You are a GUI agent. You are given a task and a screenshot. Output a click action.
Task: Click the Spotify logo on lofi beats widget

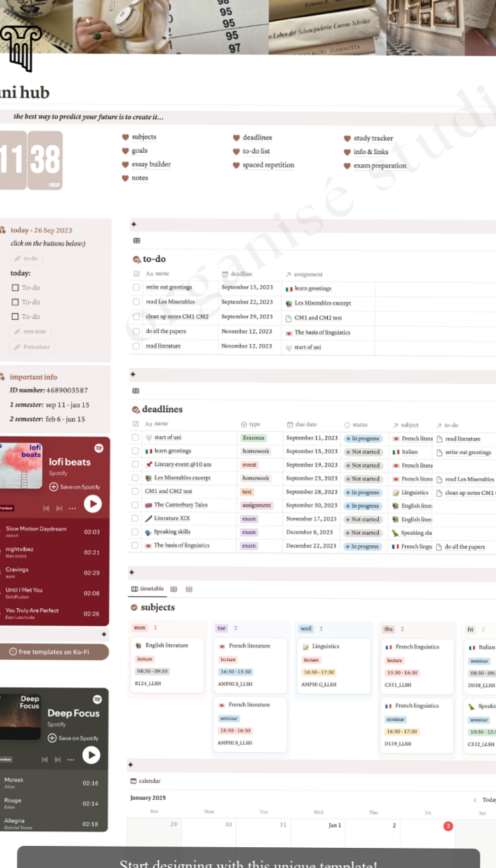[99, 448]
